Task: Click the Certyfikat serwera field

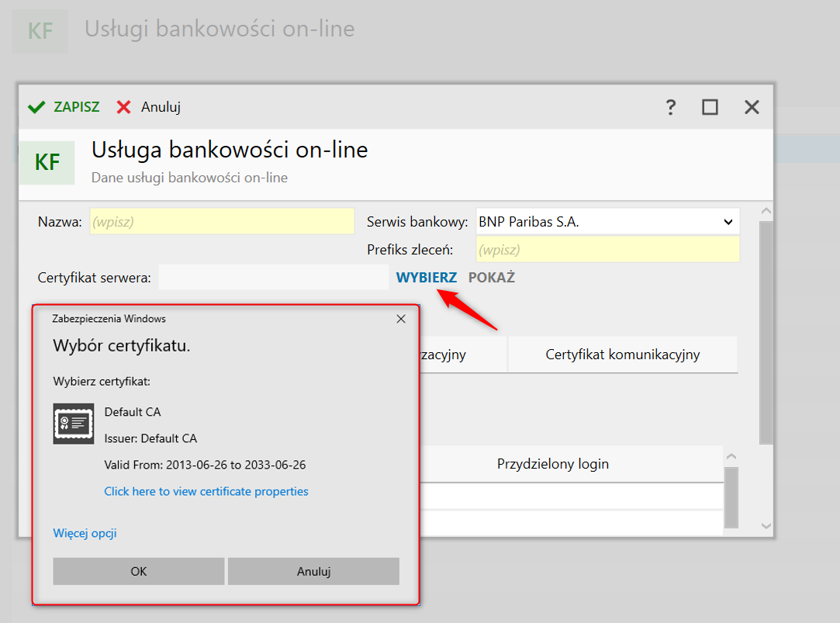Action: [274, 278]
